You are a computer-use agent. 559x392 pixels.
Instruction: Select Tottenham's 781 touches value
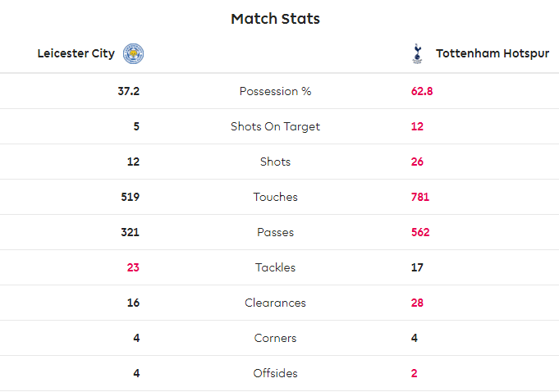[420, 197]
